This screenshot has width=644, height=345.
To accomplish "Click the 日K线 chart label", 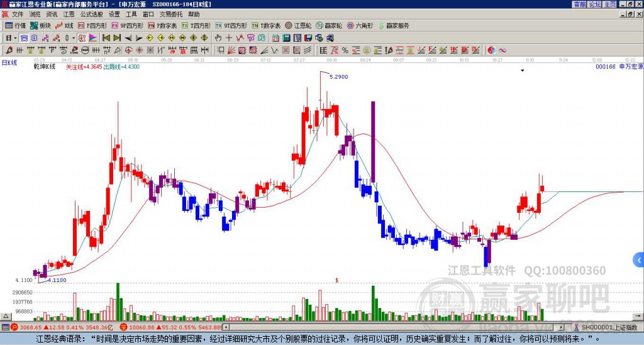I will 9,63.
